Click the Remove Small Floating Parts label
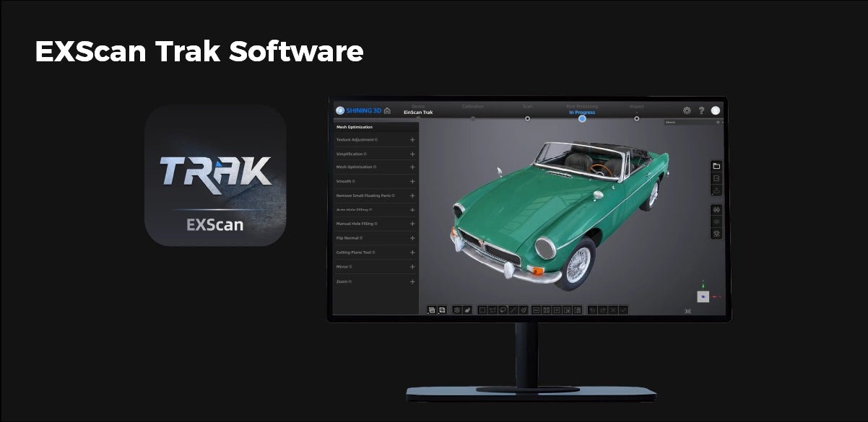Image resolution: width=868 pixels, height=422 pixels. pyautogui.click(x=364, y=195)
